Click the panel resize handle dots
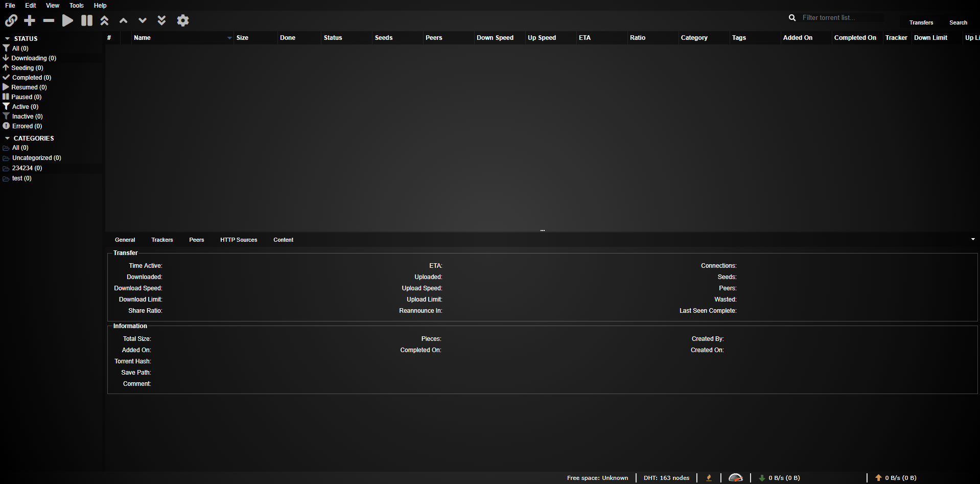The height and width of the screenshot is (484, 980). coord(542,231)
